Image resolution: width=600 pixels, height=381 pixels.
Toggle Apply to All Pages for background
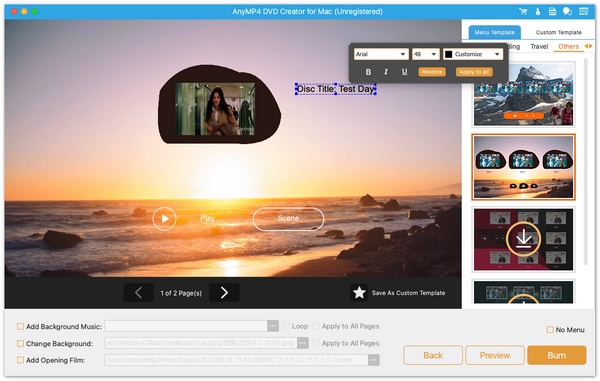(316, 343)
